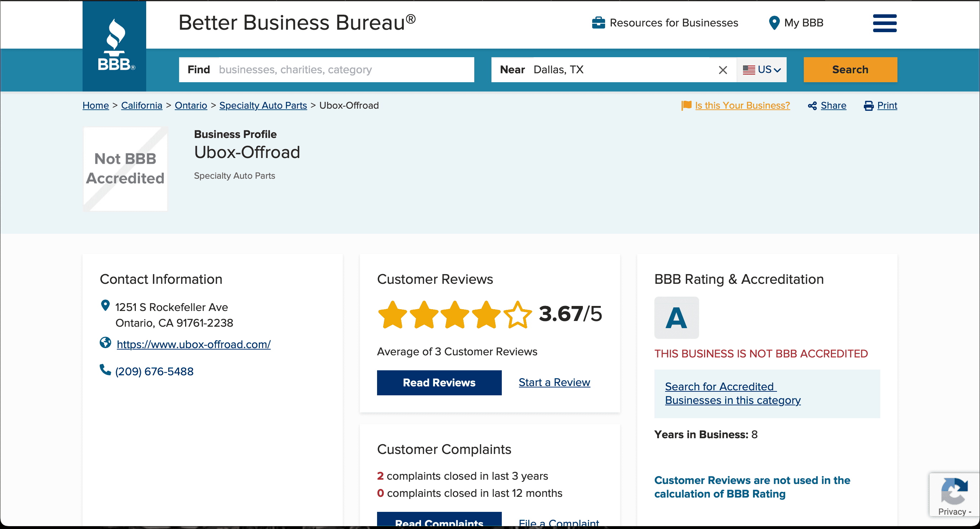Click the globe website icon
This screenshot has width=980, height=529.
tap(105, 342)
